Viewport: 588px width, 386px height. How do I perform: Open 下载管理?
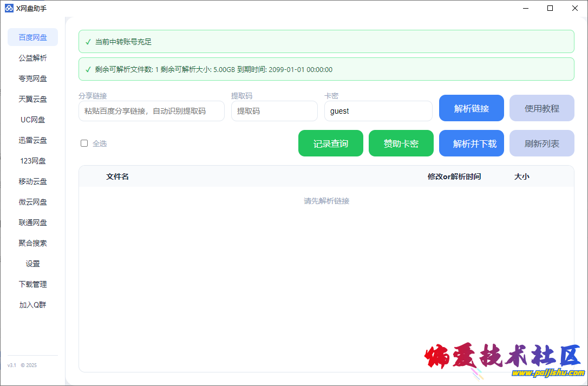click(32, 284)
